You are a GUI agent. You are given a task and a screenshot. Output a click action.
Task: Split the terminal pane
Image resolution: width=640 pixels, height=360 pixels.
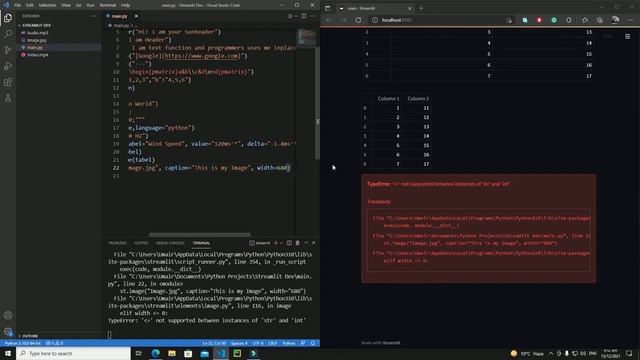click(289, 243)
